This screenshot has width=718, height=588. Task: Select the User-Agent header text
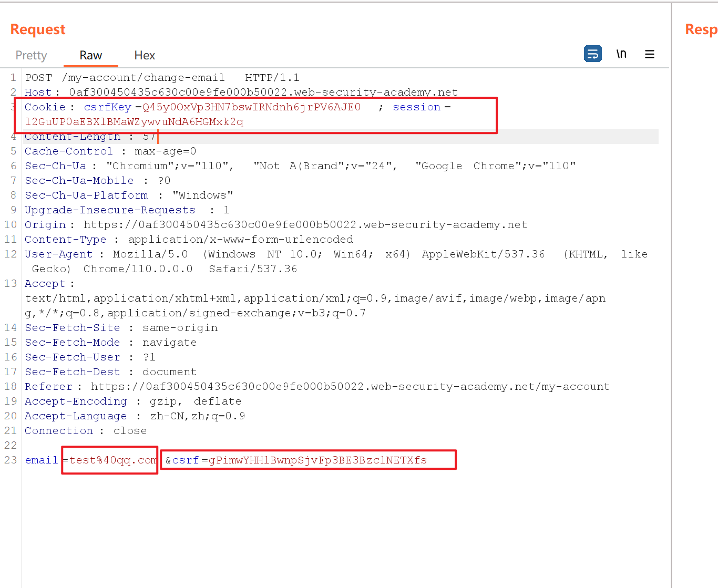point(210,254)
